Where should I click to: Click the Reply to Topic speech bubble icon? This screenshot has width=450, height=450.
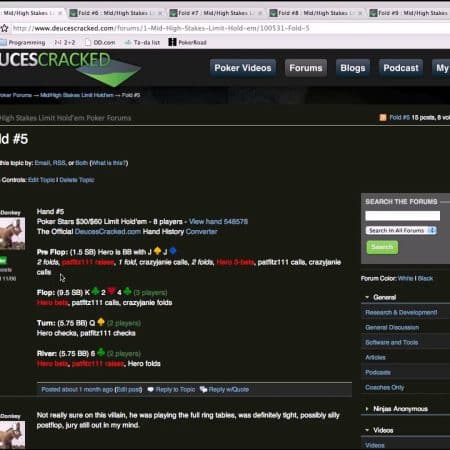(x=151, y=389)
